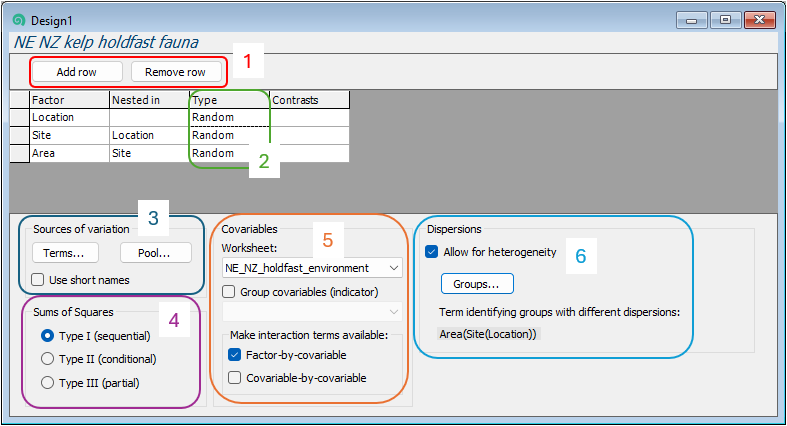Screen dimensions: 787x426
Task: Expand the Worksheet dropdown list
Action: click(392, 268)
